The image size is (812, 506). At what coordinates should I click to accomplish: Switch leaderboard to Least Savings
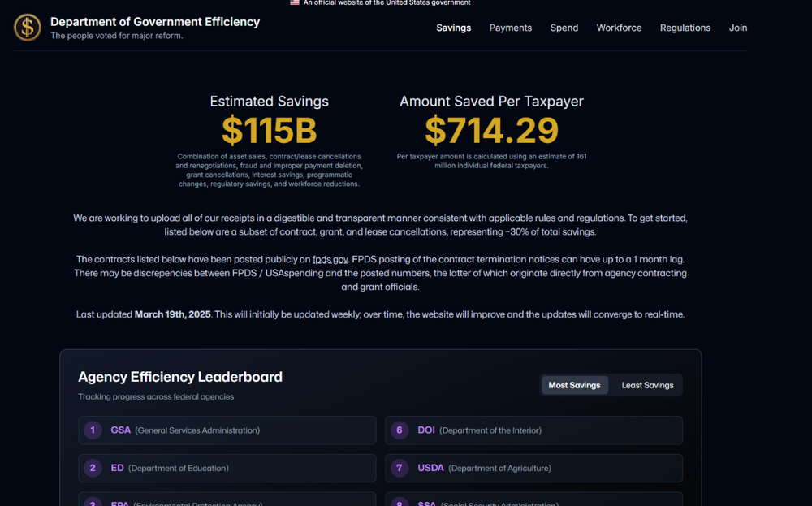click(x=647, y=385)
